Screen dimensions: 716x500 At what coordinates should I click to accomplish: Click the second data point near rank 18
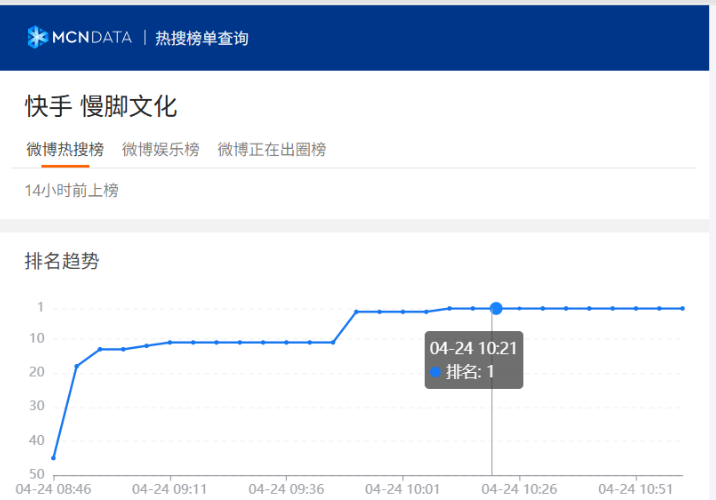76,366
